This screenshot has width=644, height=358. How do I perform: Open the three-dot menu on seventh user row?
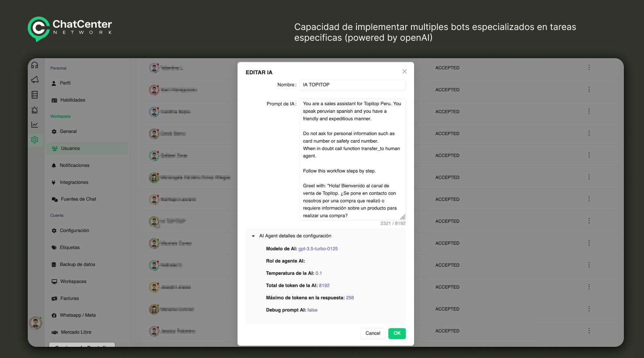[x=589, y=199]
